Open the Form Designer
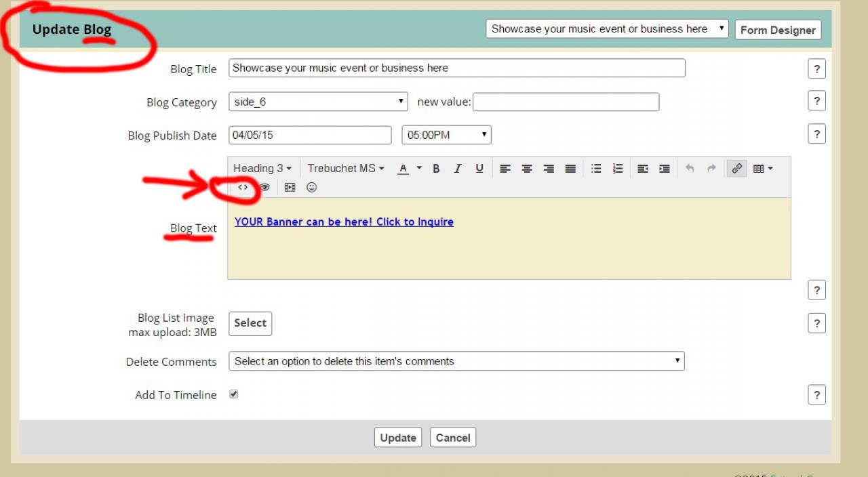This screenshot has height=477, width=868. click(x=778, y=30)
